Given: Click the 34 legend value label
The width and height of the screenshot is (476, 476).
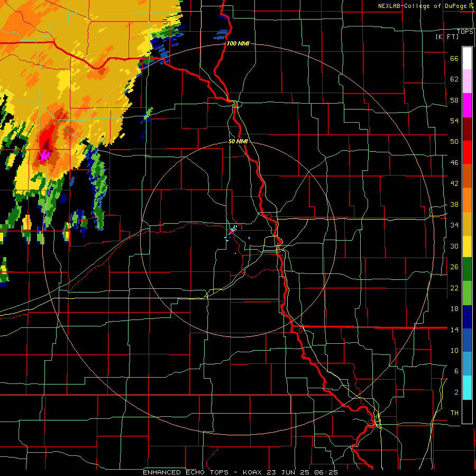Looking at the screenshot, I should (454, 225).
